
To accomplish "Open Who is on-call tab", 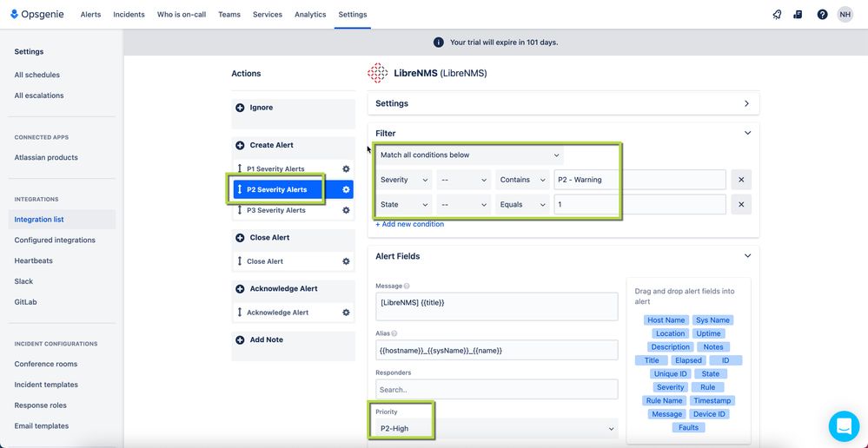I will click(182, 15).
